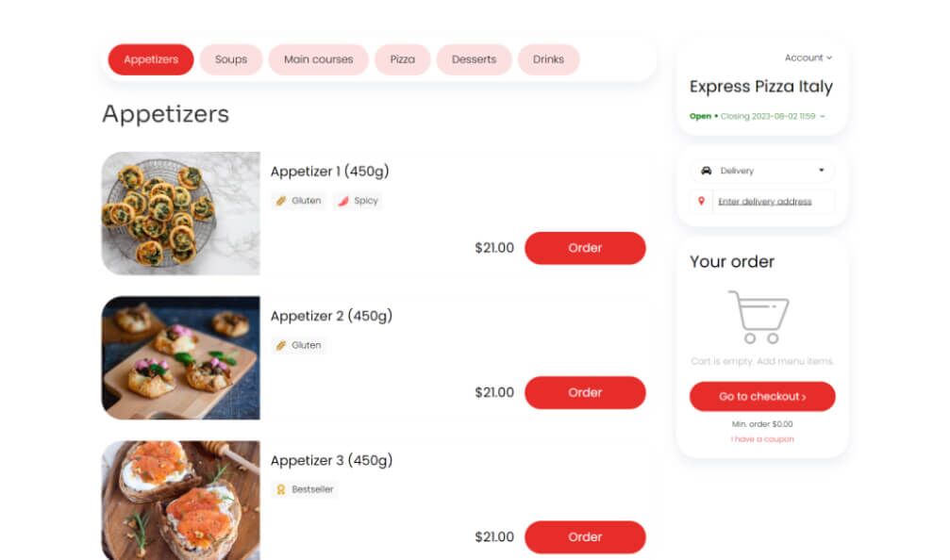950x560 pixels.
Task: Expand the closing hours details chevron
Action: [821, 116]
